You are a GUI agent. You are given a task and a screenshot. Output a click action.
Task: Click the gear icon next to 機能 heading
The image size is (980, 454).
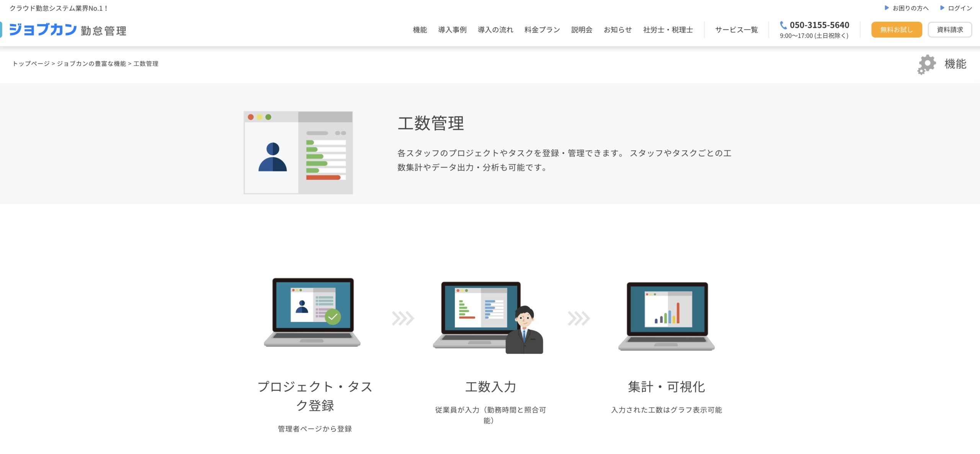[x=926, y=64]
